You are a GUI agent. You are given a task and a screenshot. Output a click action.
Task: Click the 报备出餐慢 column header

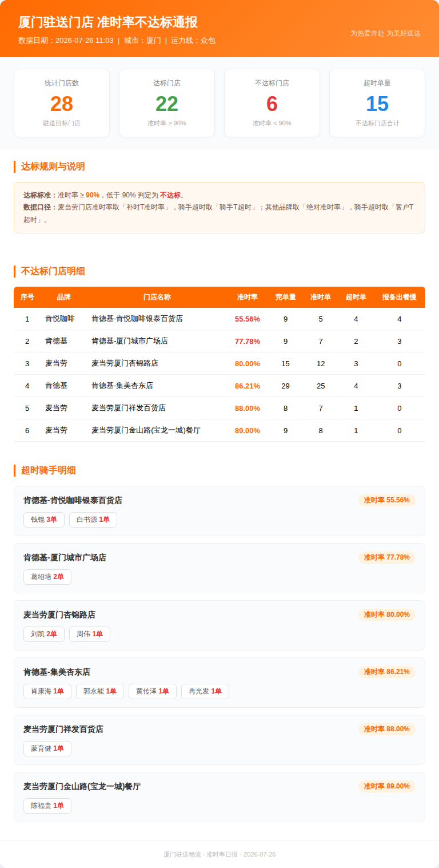[x=400, y=297]
